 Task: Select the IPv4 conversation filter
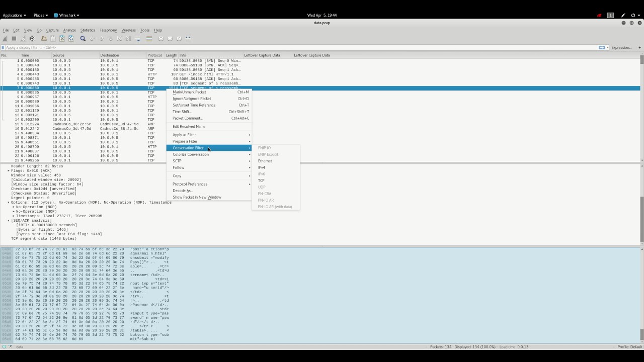pyautogui.click(x=275, y=167)
